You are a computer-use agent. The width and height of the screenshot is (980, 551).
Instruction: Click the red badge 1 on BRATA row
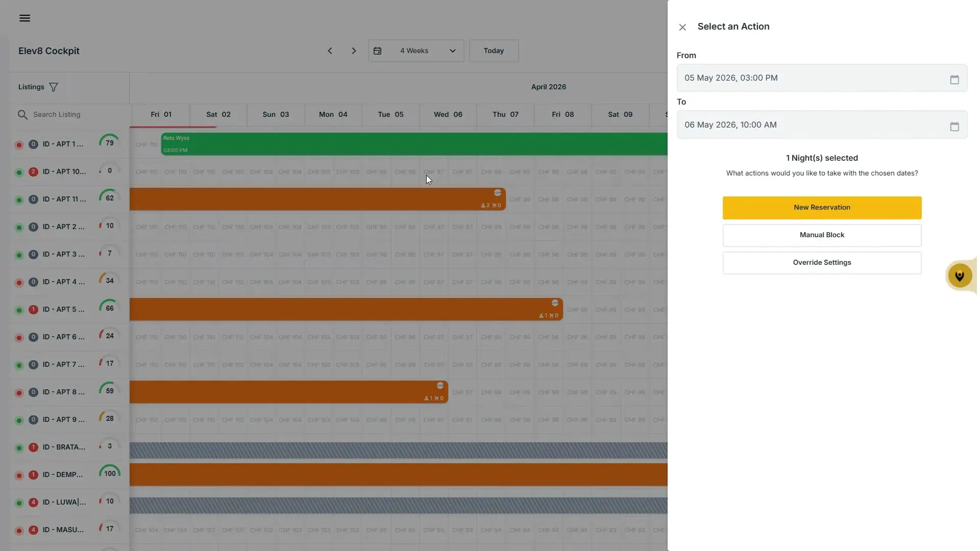[x=33, y=447]
